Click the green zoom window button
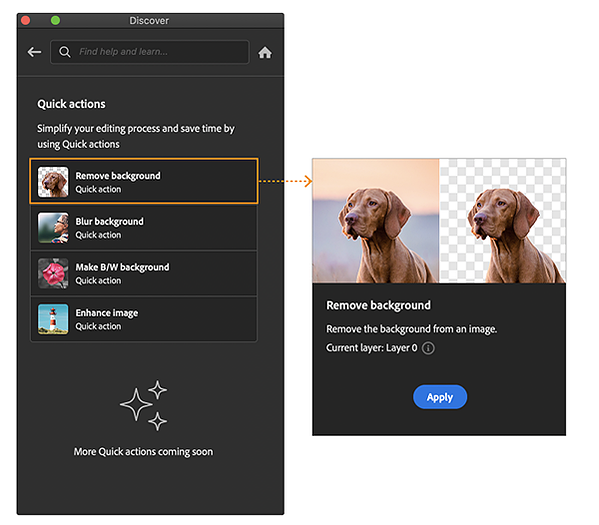The width and height of the screenshot is (599, 525). [x=55, y=20]
